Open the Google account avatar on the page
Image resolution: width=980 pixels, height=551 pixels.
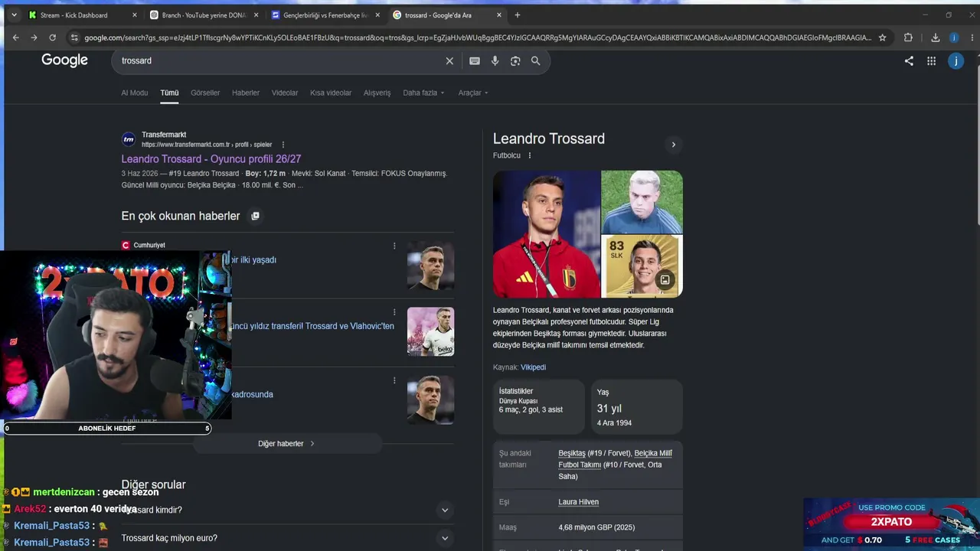pyautogui.click(x=955, y=61)
